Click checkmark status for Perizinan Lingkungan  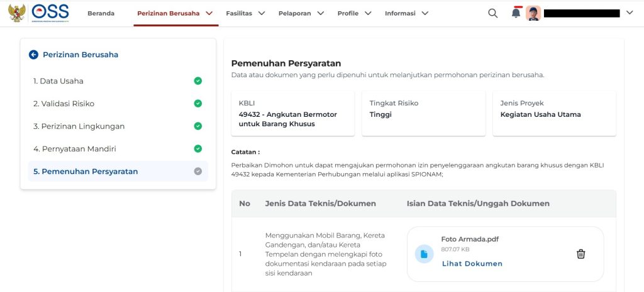(197, 126)
